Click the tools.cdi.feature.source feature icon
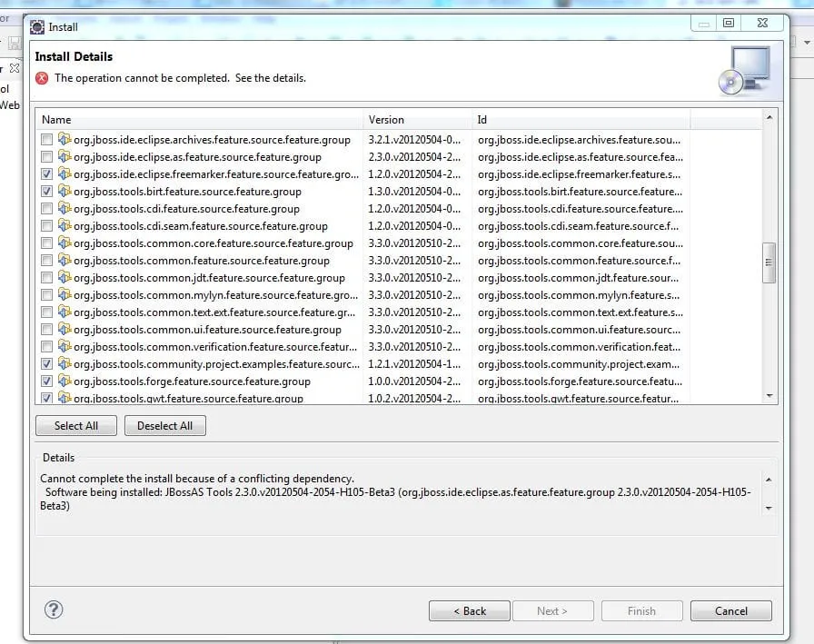The width and height of the screenshot is (814, 644). tap(65, 208)
